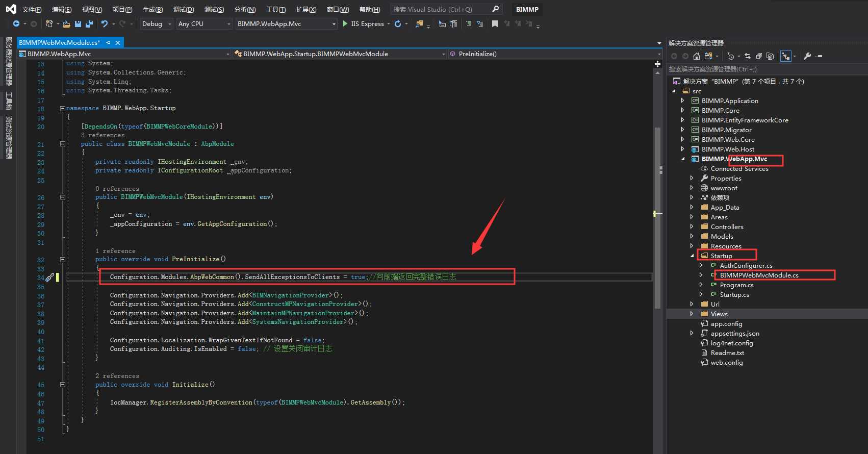The height and width of the screenshot is (454, 868).
Task: Expand the BIMMP.Application project node
Action: [682, 100]
